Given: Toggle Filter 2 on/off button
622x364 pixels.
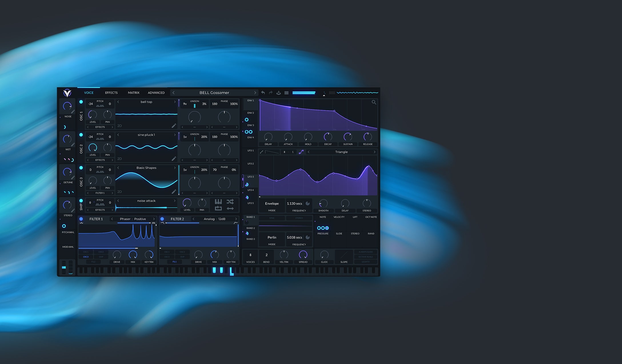Looking at the screenshot, I should 162,219.
